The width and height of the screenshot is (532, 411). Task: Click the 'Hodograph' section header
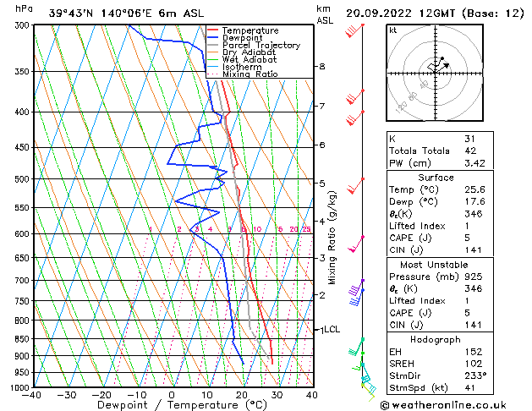436,340
